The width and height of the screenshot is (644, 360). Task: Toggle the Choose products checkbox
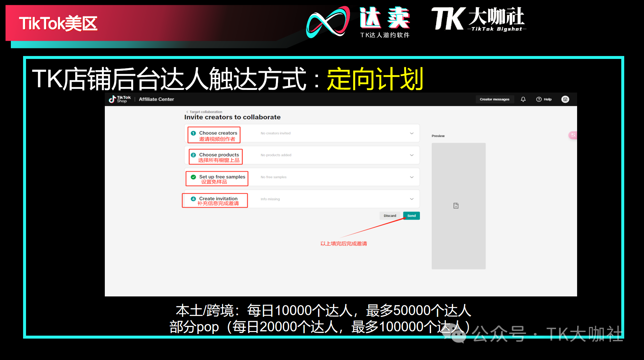(193, 155)
